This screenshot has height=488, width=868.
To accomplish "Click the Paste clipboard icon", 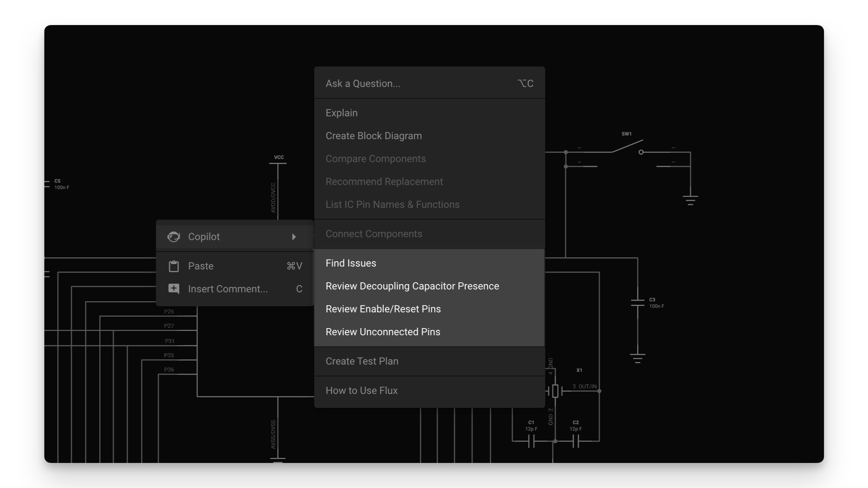I will [x=173, y=266].
